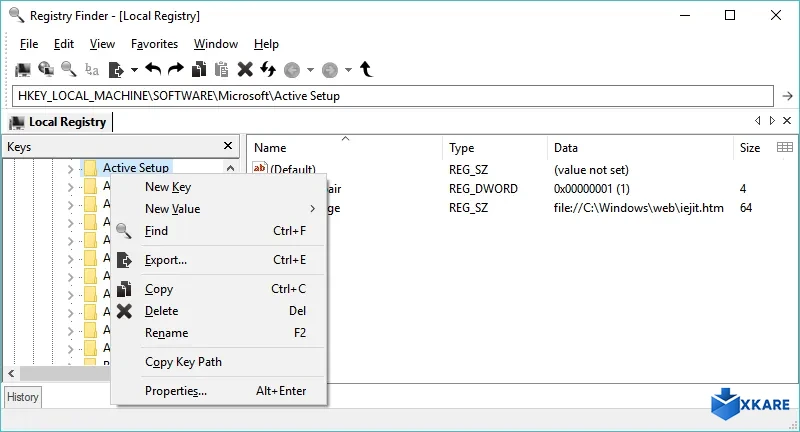Click the Refresh toolbar icon
This screenshot has width=800, height=432.
[268, 69]
